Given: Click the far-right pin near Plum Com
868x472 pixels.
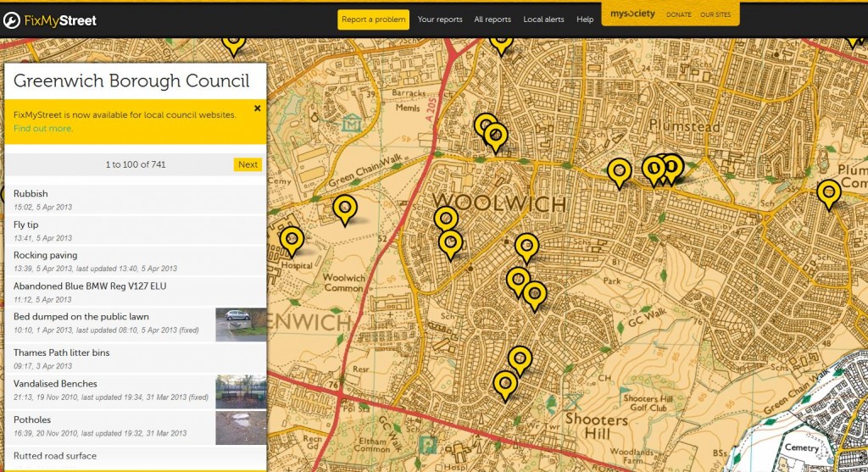Looking at the screenshot, I should click(x=829, y=194).
